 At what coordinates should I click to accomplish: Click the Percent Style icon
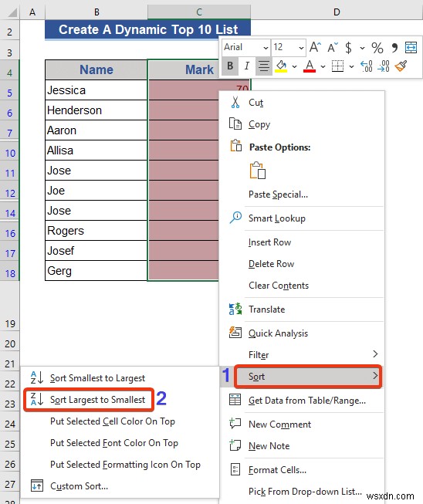pos(377,48)
